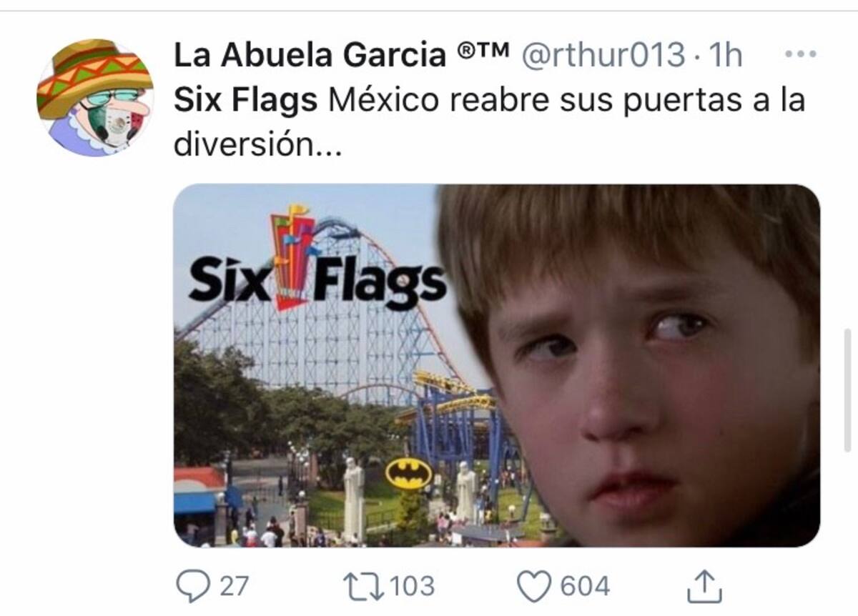
Task: Open the three-dot more options menu
Action: click(x=800, y=54)
